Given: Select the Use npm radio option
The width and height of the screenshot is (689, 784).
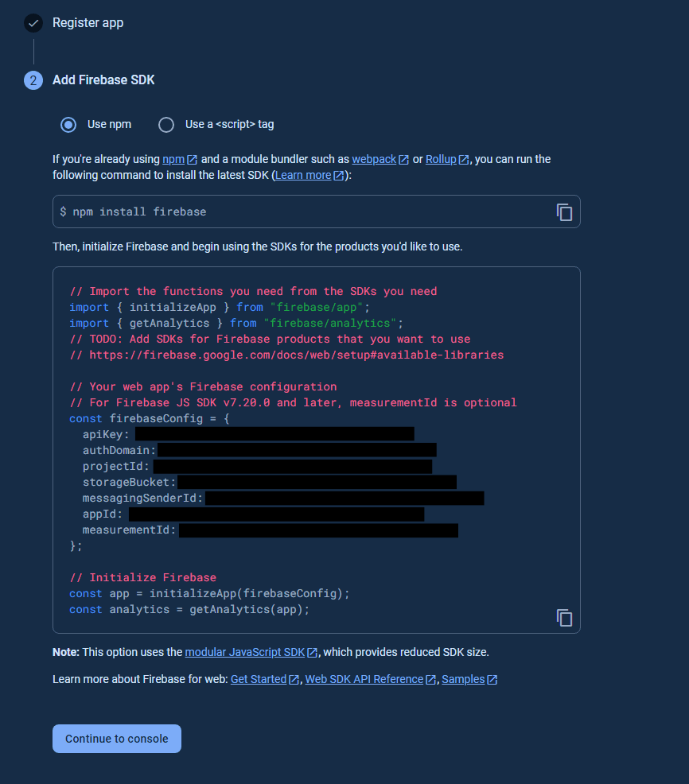Looking at the screenshot, I should (68, 125).
